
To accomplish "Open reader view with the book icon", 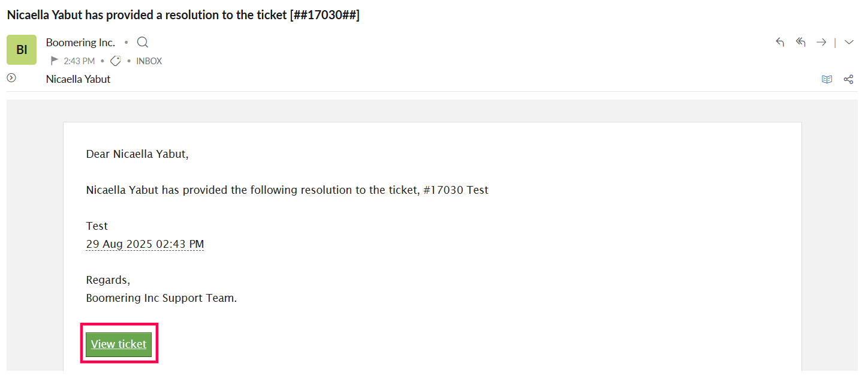I will click(x=827, y=79).
